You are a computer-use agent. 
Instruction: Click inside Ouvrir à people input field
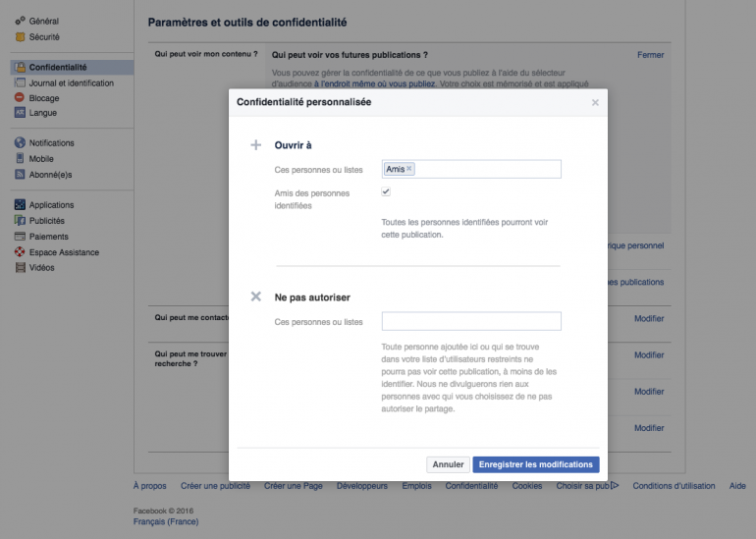point(486,169)
